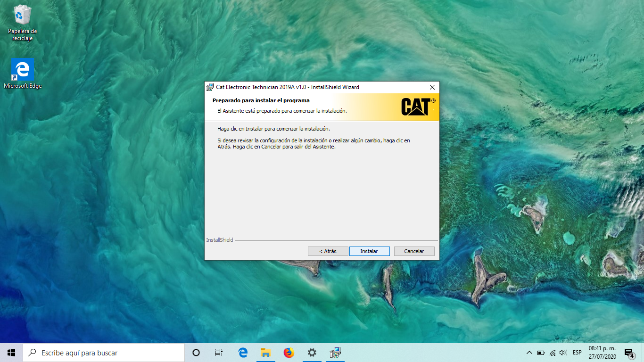The image size is (644, 362).
Task: Launch Edge from the taskbar
Action: coord(243,353)
